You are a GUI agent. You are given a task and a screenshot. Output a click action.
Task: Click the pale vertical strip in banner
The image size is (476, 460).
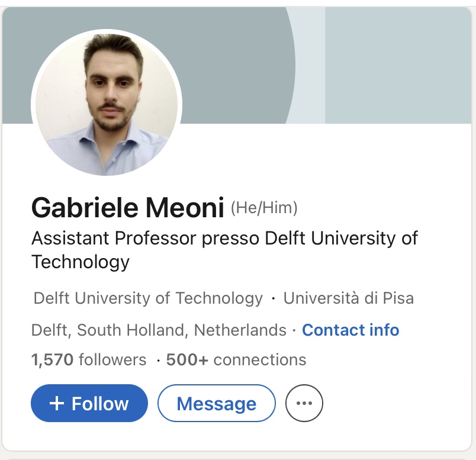311,65
